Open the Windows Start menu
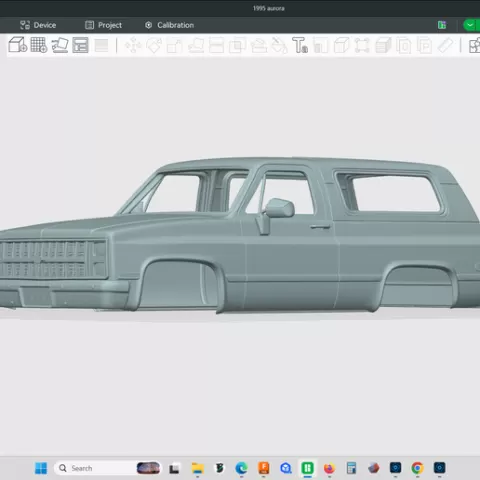 click(x=41, y=468)
